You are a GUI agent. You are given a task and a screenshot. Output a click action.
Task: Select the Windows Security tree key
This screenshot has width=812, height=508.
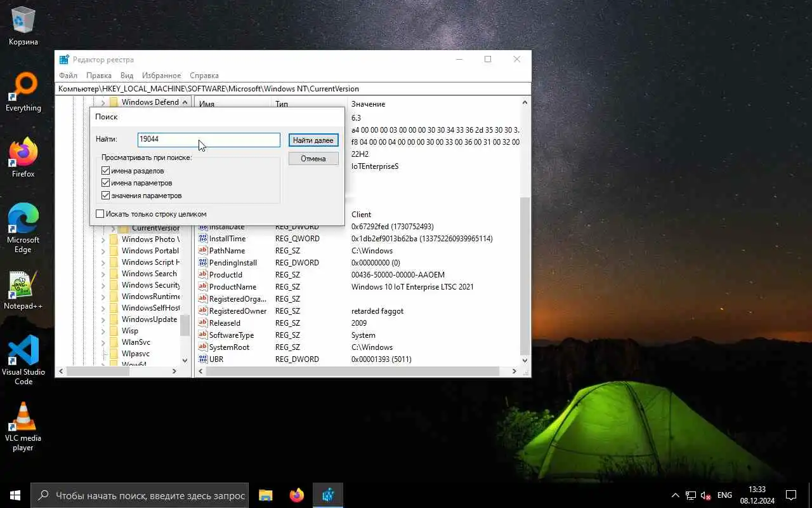(x=150, y=285)
